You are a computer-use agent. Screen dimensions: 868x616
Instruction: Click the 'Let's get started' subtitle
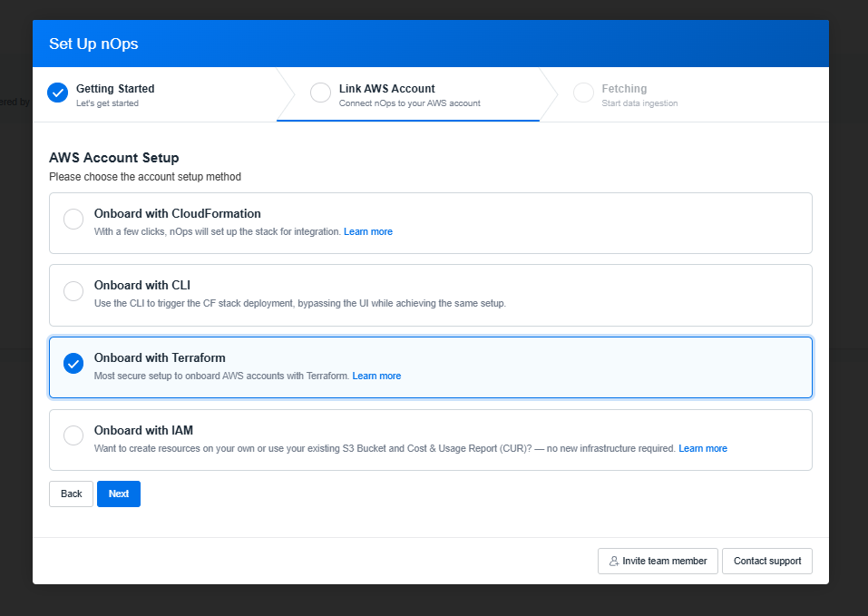click(x=107, y=103)
